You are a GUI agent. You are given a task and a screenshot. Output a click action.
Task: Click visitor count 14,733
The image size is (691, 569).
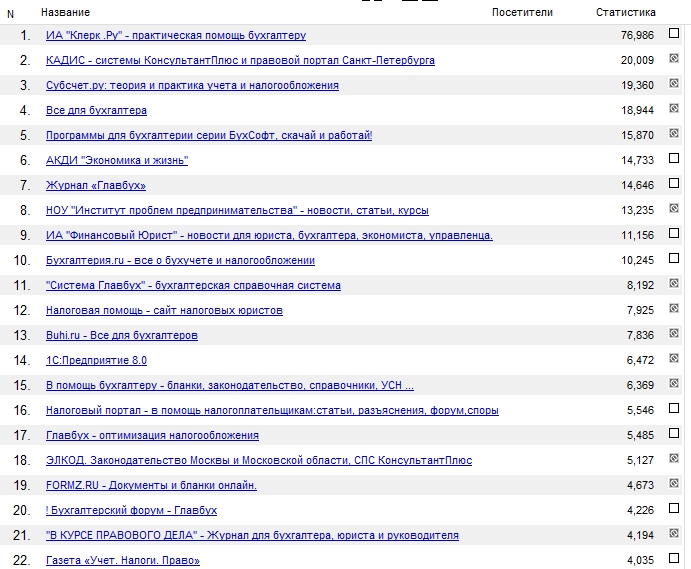[x=637, y=160]
